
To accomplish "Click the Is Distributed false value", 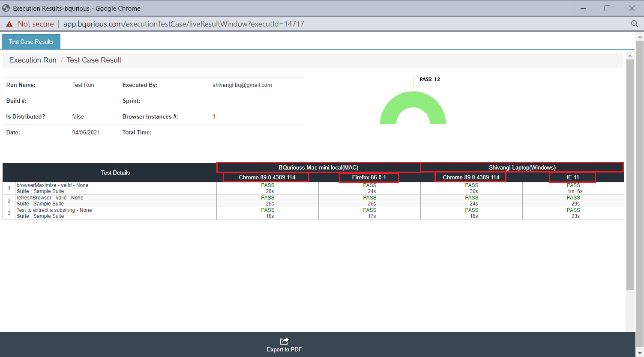I will [78, 116].
